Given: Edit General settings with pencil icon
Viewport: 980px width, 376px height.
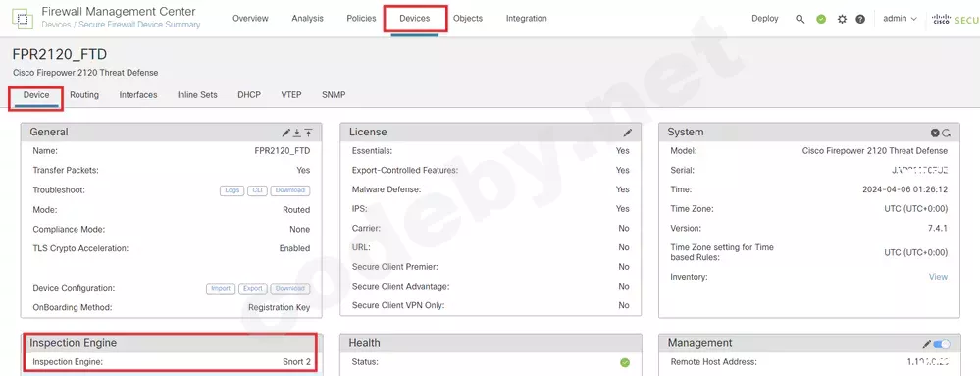Looking at the screenshot, I should [x=286, y=133].
